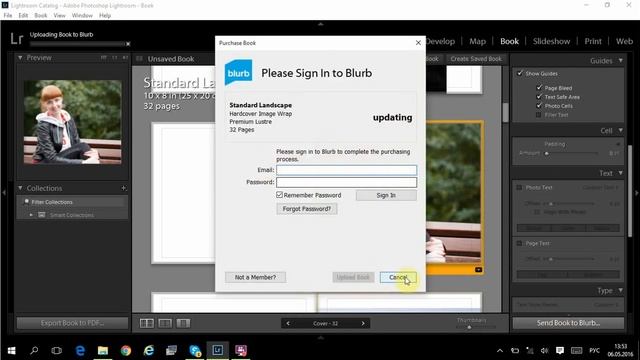Image resolution: width=640 pixels, height=360 pixels.
Task: Enable Page Text checkbox
Action: pos(519,243)
